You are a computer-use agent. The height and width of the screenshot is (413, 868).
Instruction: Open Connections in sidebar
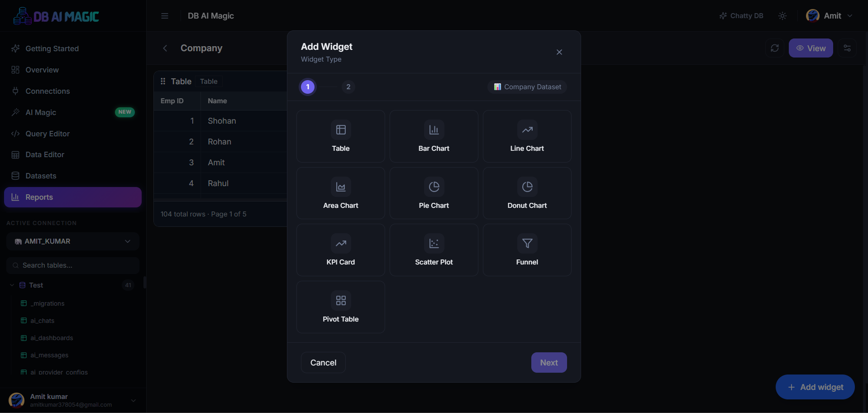(x=73, y=91)
